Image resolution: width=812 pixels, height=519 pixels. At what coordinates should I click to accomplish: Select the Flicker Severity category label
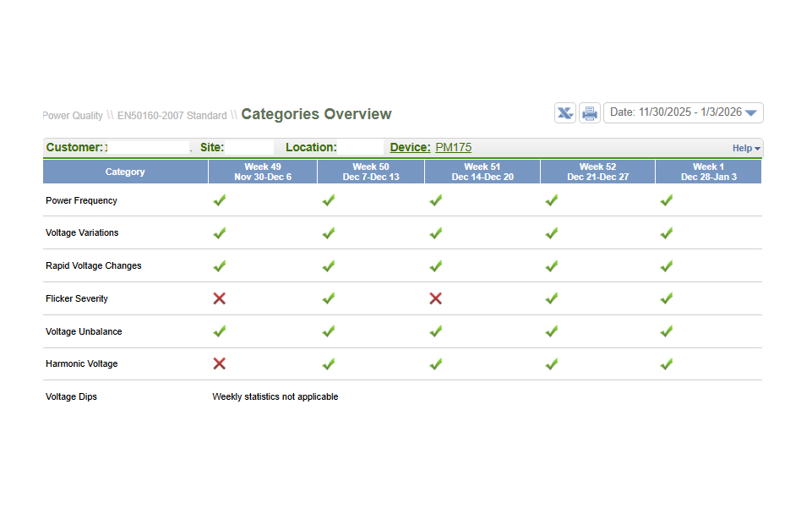[77, 298]
